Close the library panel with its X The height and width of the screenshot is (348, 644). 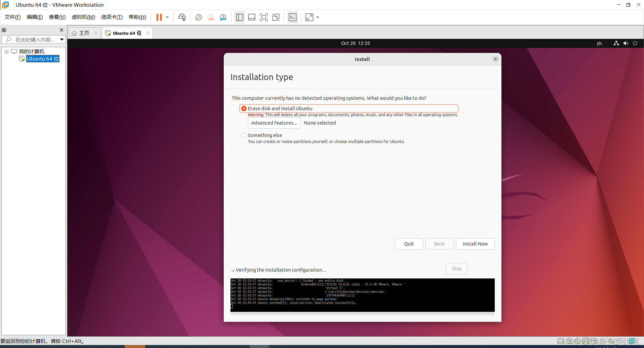[x=61, y=30]
